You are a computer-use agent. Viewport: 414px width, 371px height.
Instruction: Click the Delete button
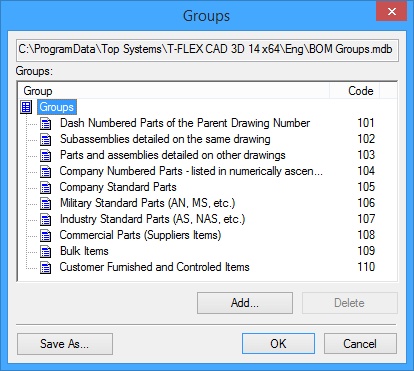tap(350, 303)
